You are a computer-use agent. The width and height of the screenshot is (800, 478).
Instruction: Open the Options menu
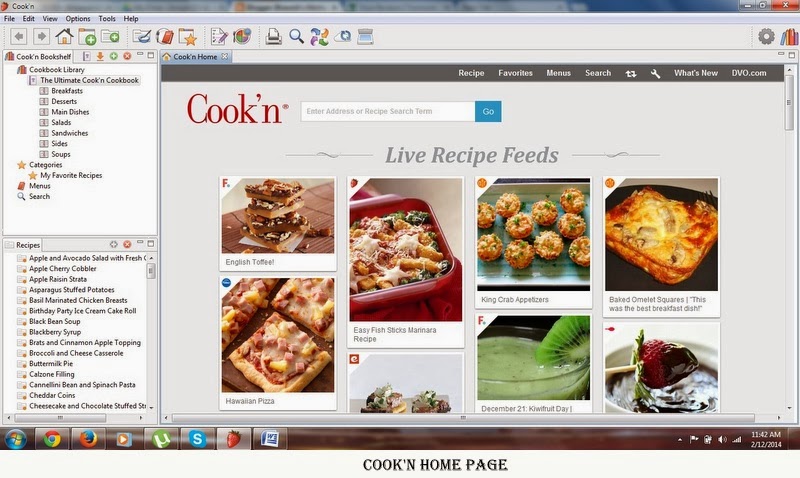coord(78,18)
